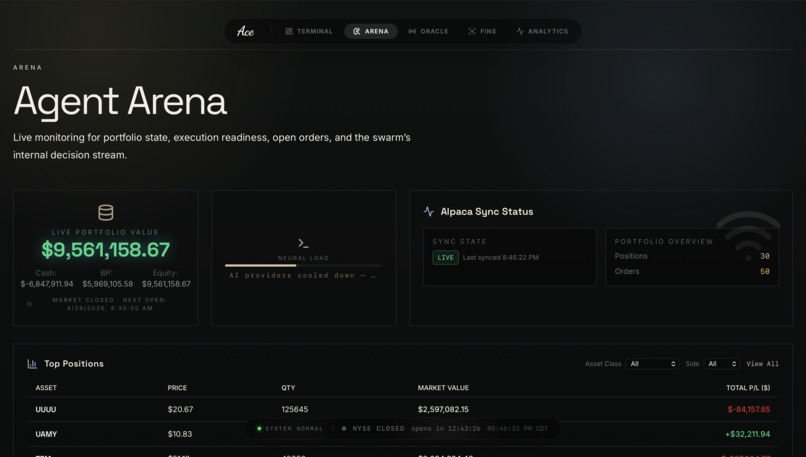The image size is (806, 457).
Task: Click the database coin-stack portfolio icon
Action: pyautogui.click(x=105, y=212)
